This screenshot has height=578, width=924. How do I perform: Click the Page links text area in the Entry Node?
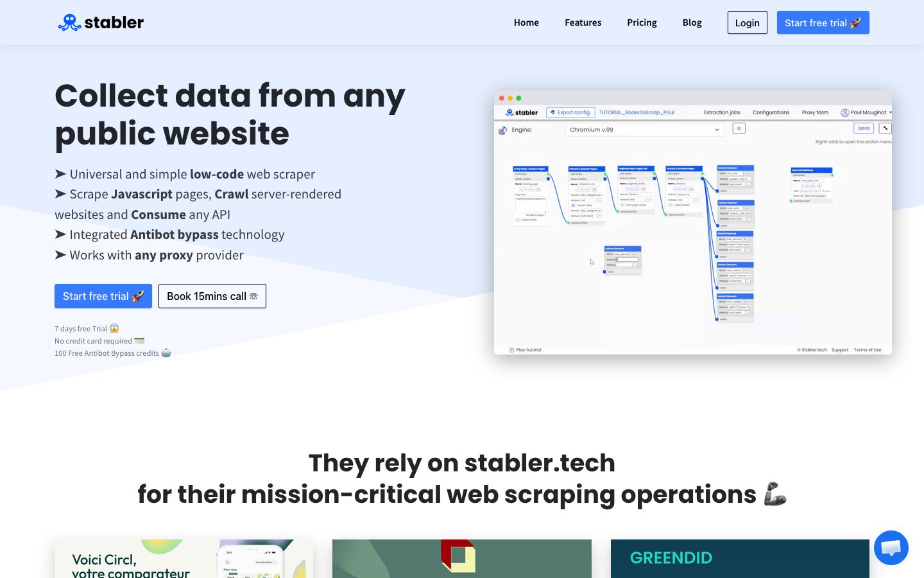(x=530, y=204)
